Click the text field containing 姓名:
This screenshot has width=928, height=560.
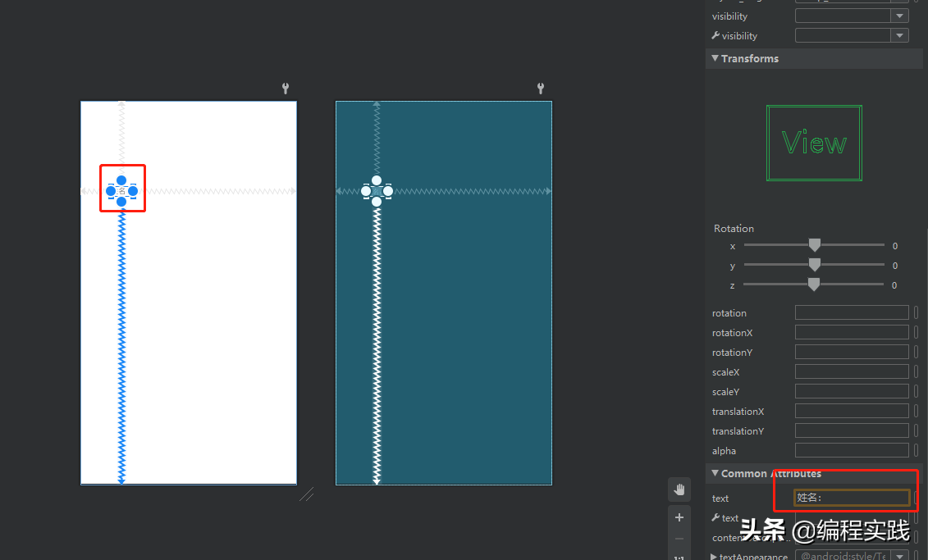pos(852,498)
